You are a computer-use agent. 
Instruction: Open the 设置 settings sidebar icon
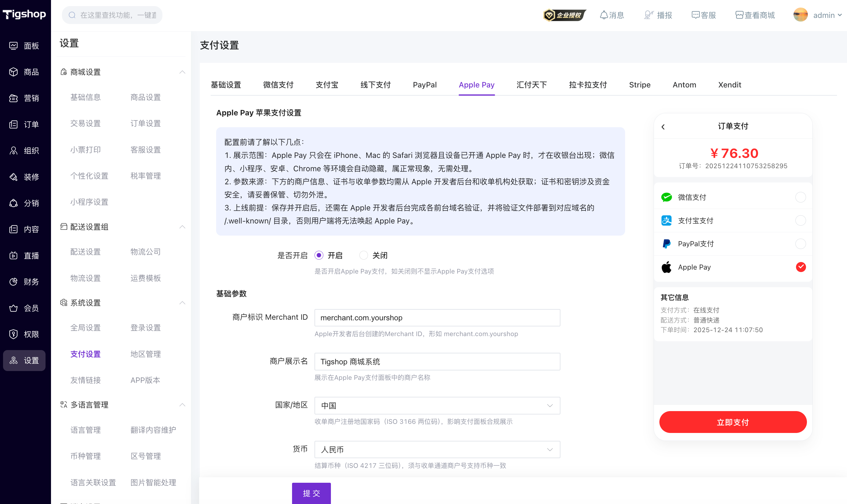click(x=14, y=360)
